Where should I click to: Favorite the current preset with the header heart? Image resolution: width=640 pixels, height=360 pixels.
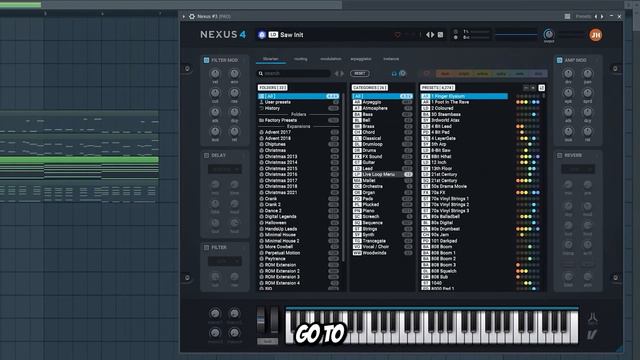coord(397,35)
